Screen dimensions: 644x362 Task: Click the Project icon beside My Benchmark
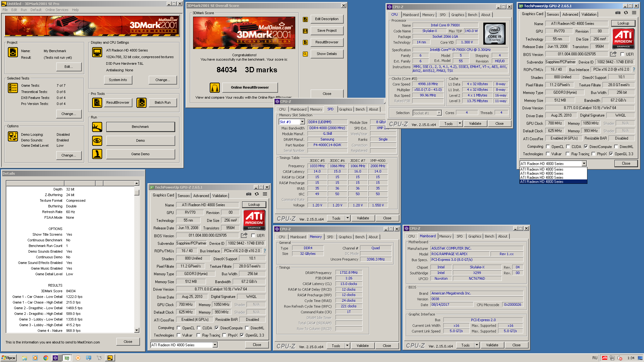click(x=13, y=52)
